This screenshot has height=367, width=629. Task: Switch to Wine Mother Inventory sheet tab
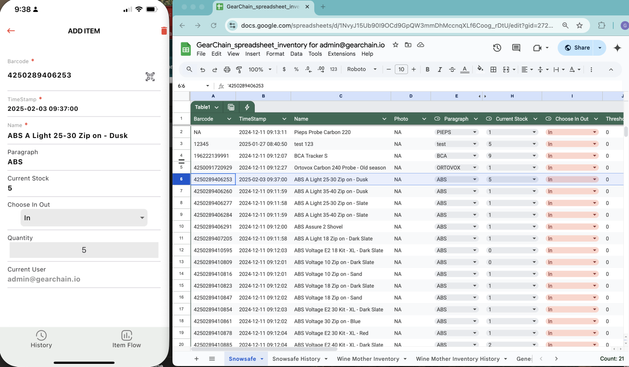[x=368, y=359]
